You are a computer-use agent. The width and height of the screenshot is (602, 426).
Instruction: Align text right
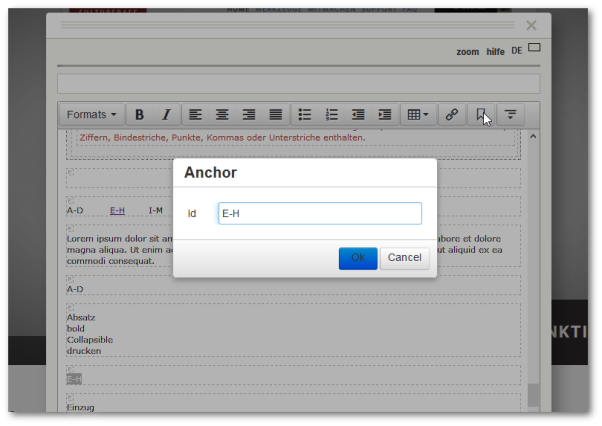(249, 115)
